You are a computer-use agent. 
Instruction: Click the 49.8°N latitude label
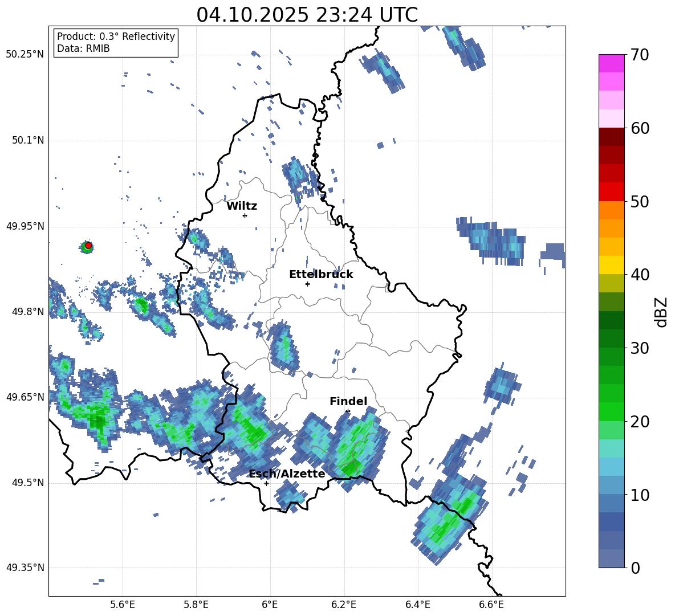coord(28,311)
